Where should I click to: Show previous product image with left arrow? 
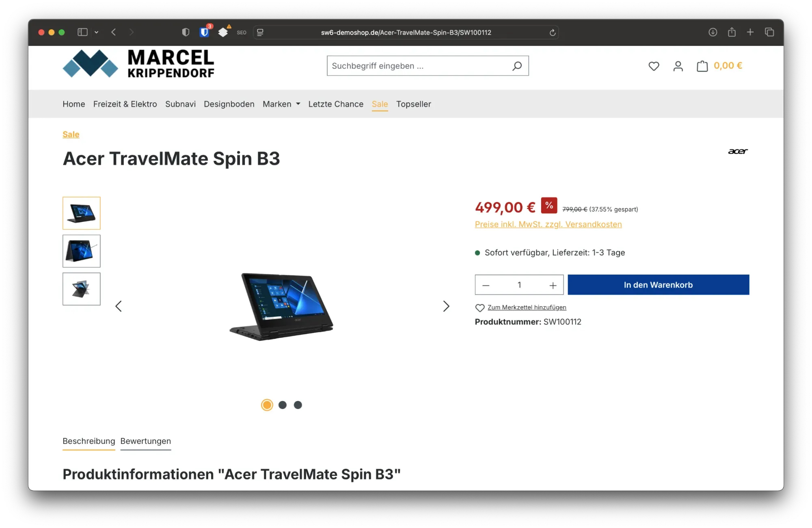click(119, 306)
